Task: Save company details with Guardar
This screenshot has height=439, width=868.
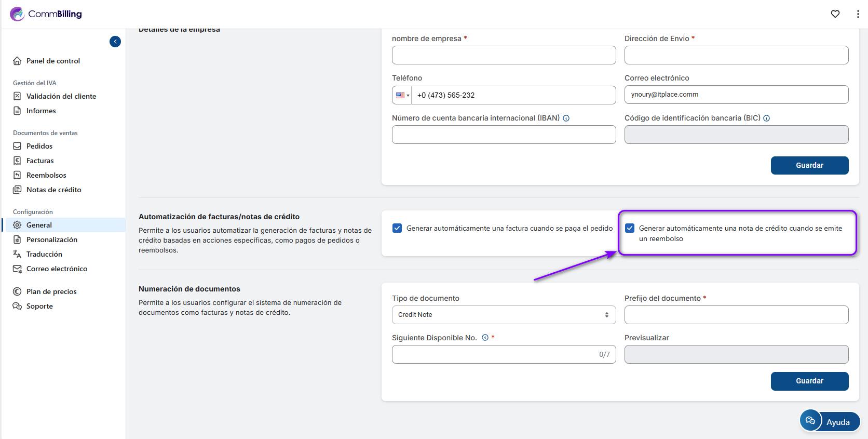Action: coord(809,165)
